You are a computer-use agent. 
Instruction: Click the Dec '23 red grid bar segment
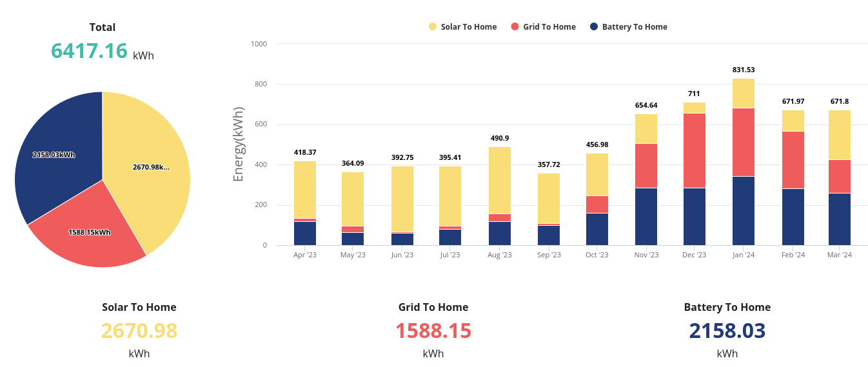(695, 150)
